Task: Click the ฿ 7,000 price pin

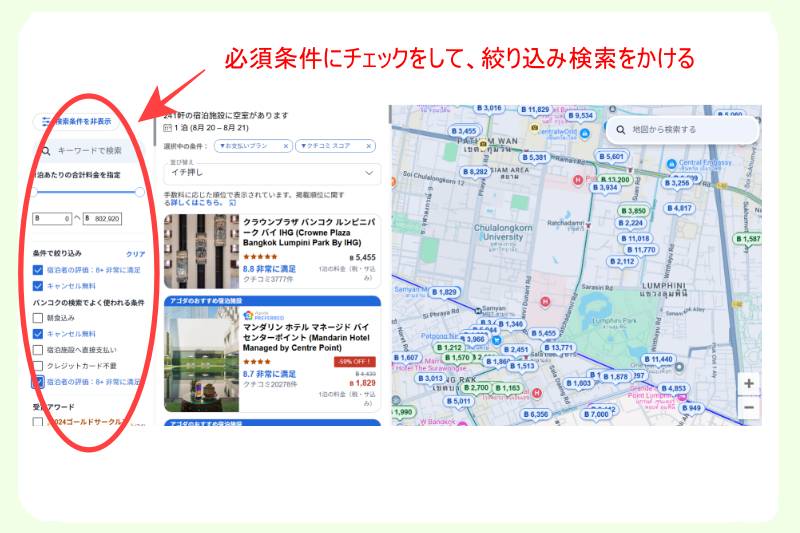Action: click(x=596, y=414)
